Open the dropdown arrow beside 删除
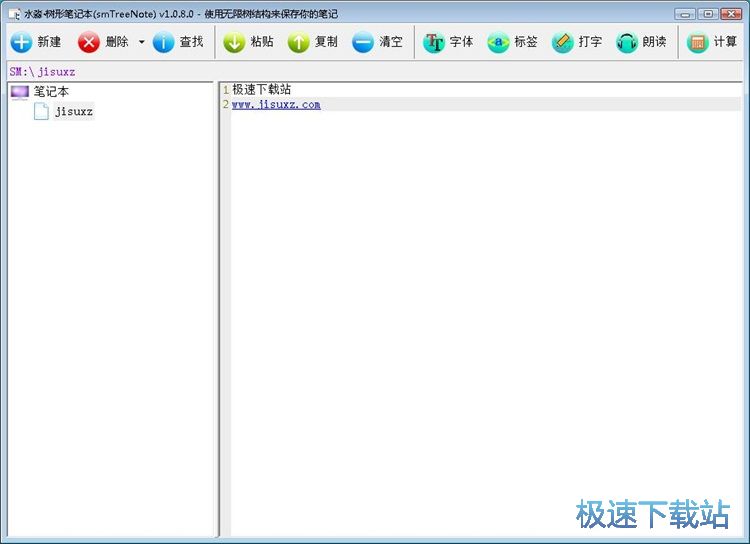Screen dimensions: 750x544 coord(142,42)
